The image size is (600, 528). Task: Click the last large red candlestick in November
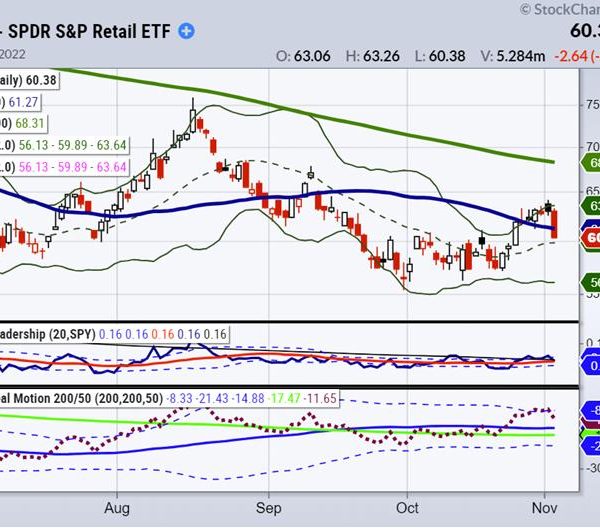point(554,224)
